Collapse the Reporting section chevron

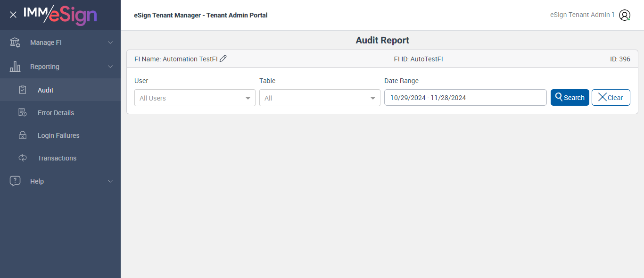click(110, 67)
